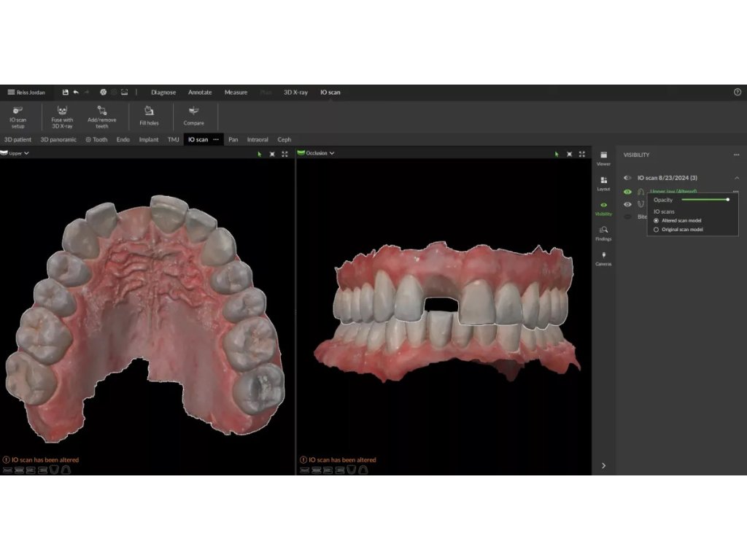Click Fuse with 3D X-ray tool
This screenshot has height=560, width=747.
pyautogui.click(x=62, y=115)
